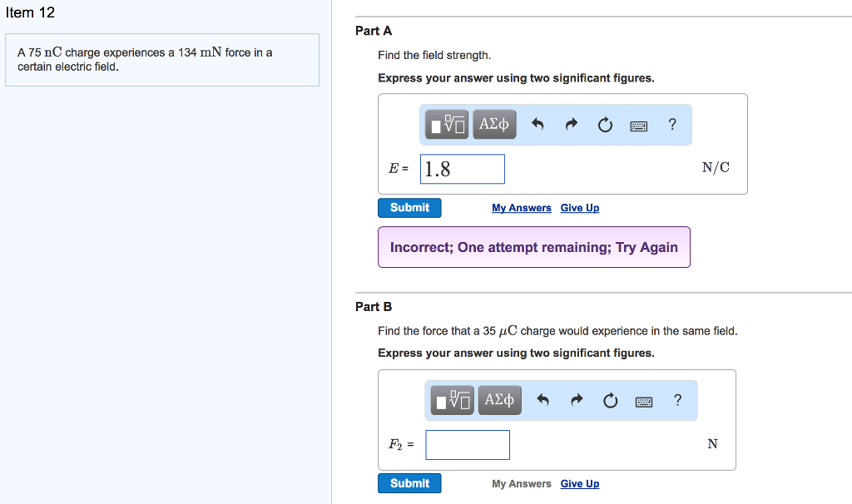Reset Part B answer field
Image resolution: width=852 pixels, height=504 pixels.
point(611,402)
